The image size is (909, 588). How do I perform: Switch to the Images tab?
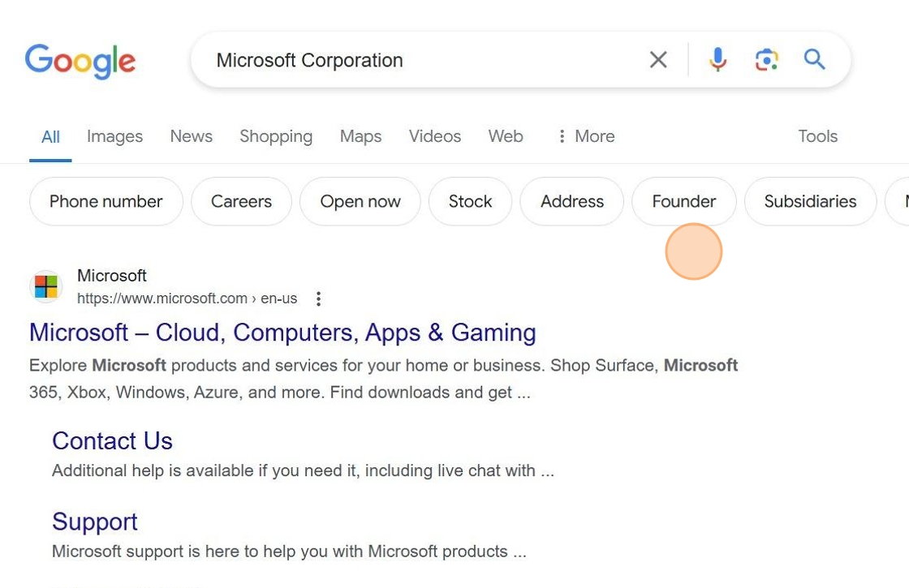(114, 136)
